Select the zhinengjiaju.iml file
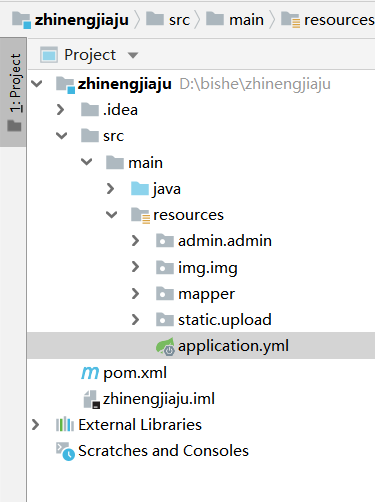This screenshot has width=375, height=502. click(x=159, y=399)
